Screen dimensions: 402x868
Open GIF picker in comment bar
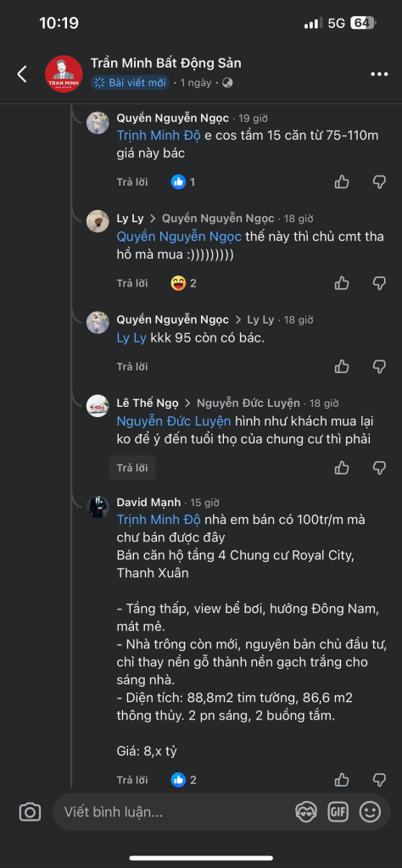pos(338,812)
